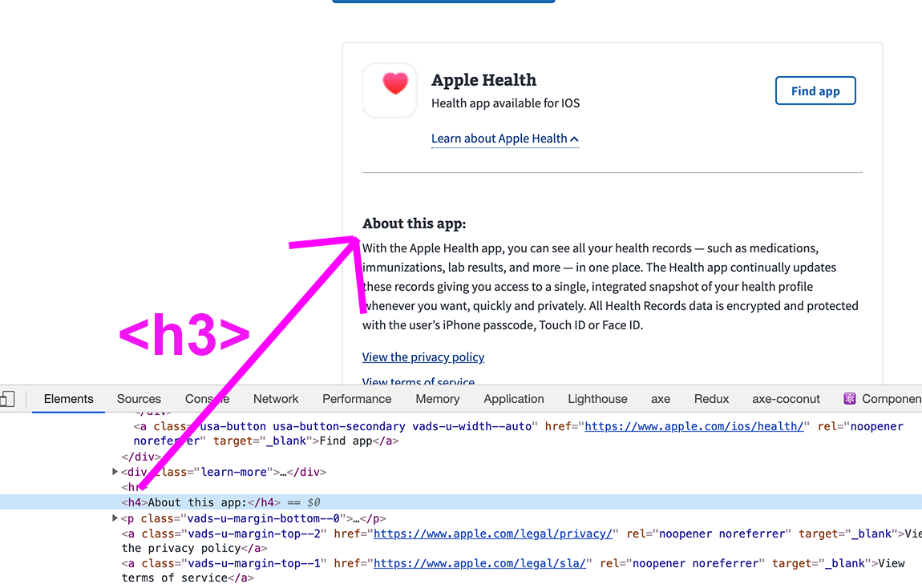Open the View the privacy policy link
Viewport: 922px width, 588px height.
click(x=423, y=357)
